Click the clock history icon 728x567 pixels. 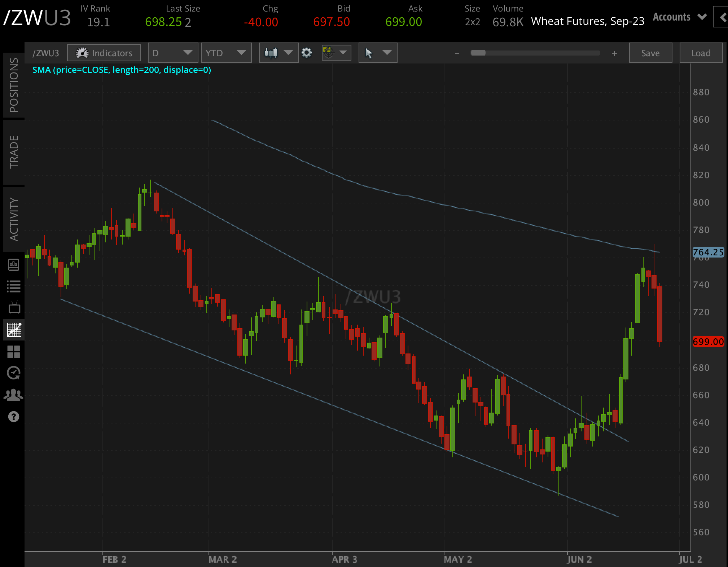[x=13, y=373]
